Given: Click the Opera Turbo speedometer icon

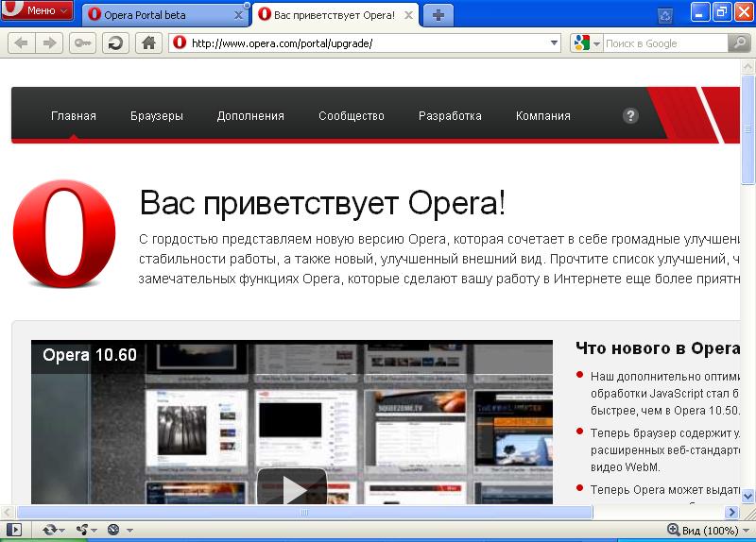Looking at the screenshot, I should [x=113, y=530].
